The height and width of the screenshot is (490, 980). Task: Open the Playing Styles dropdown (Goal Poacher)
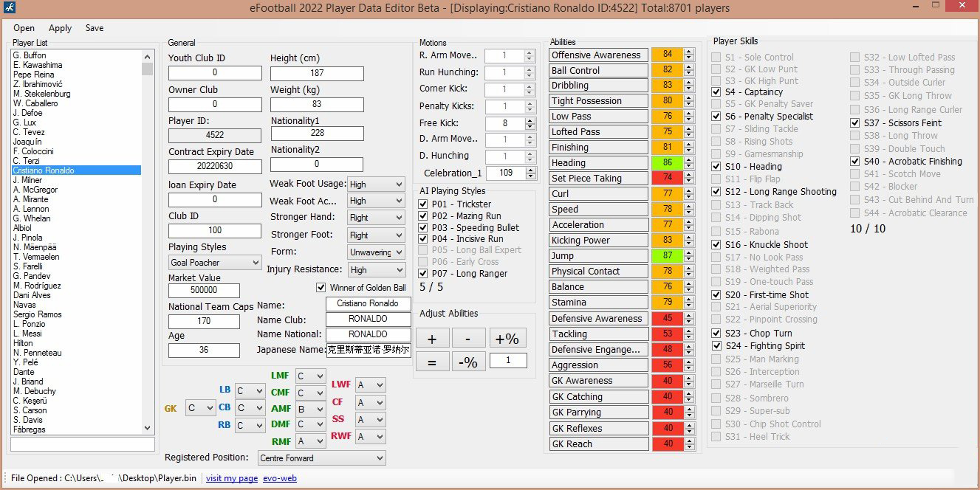coord(215,262)
